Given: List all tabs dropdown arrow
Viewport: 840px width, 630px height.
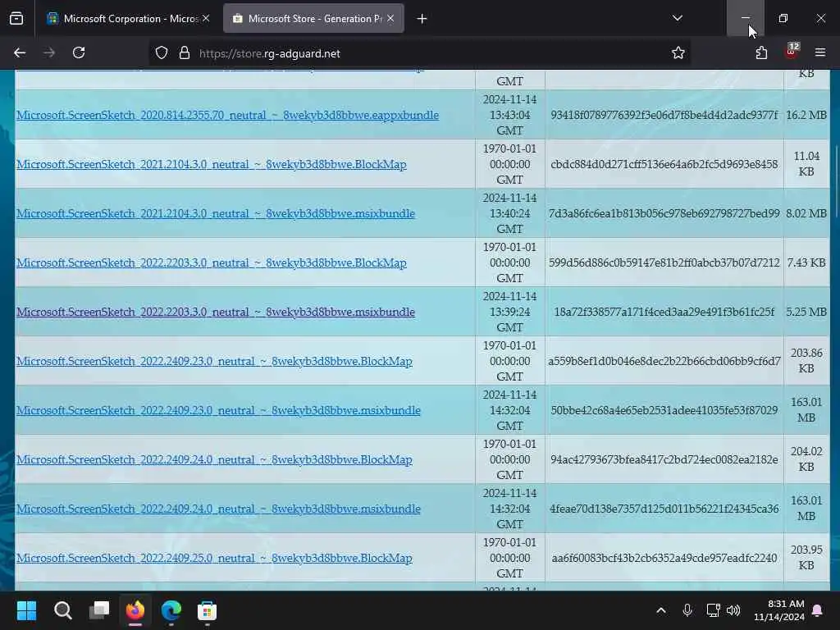Looking at the screenshot, I should (678, 18).
